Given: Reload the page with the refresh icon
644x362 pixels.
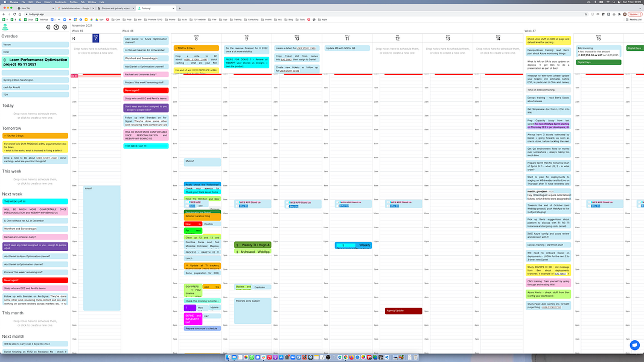Looking at the screenshot, I should click(x=14, y=14).
